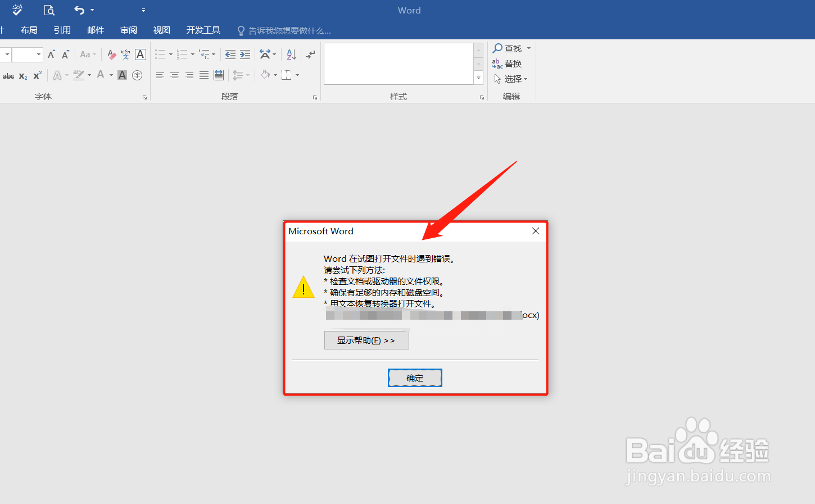The image size is (815, 504).
Task: Toggle superscript formatting
Action: (38, 75)
